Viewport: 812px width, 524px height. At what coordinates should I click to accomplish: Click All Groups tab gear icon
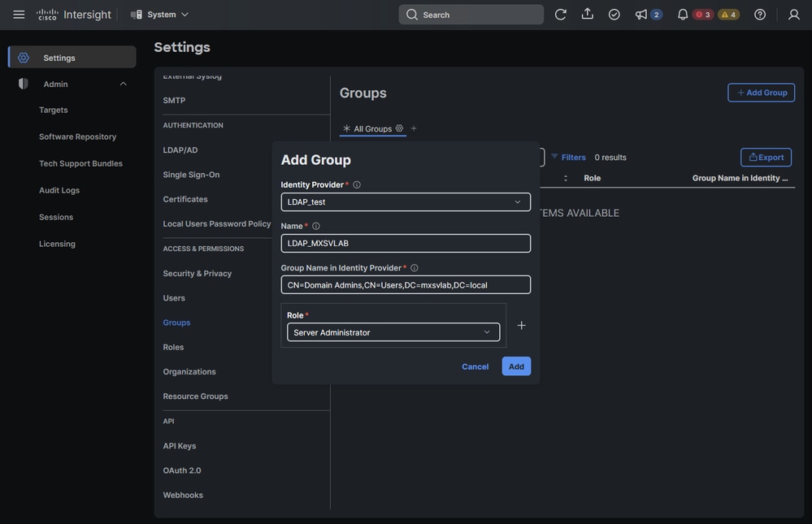399,128
